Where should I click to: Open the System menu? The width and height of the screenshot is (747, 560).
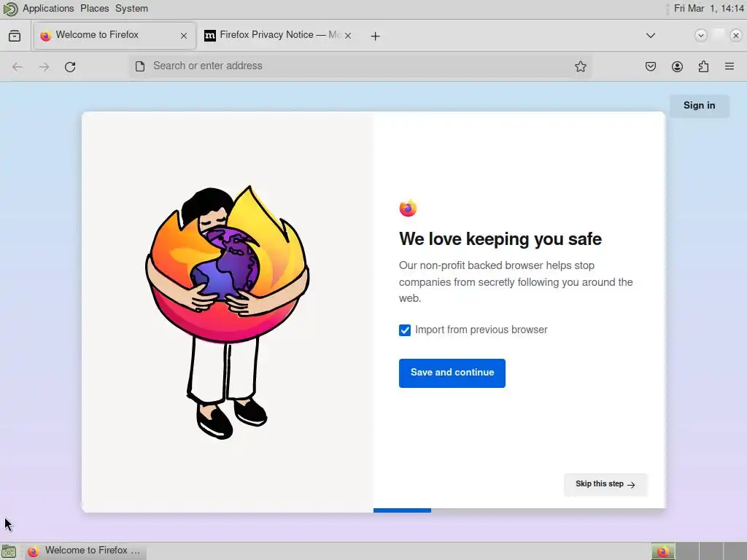(x=131, y=8)
